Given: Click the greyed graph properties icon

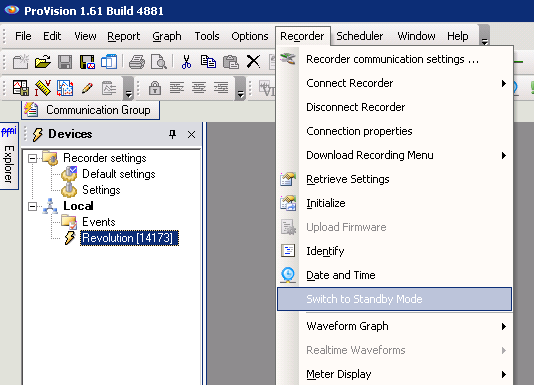Looking at the screenshot, I should click(x=109, y=88).
